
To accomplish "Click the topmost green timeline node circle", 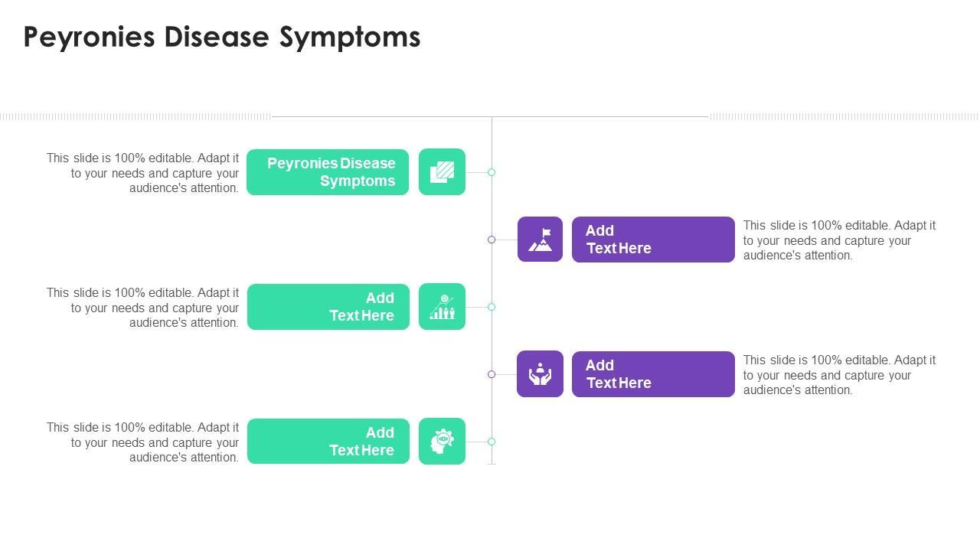I will [492, 172].
